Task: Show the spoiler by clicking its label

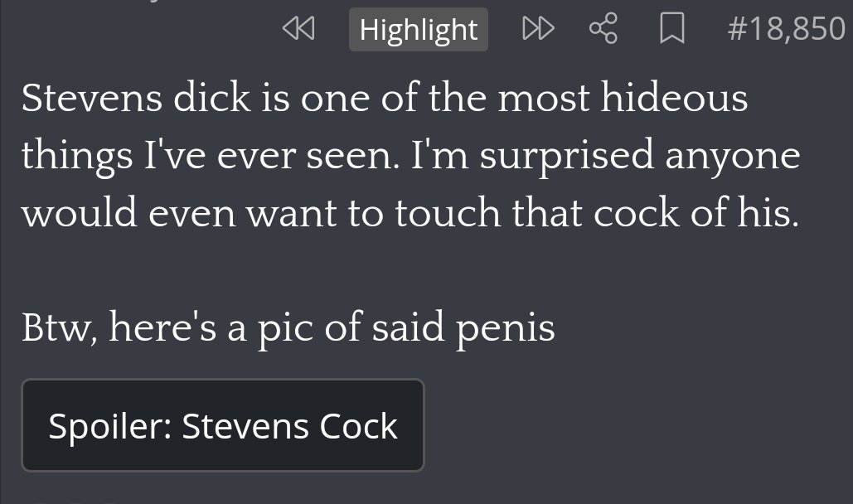Action: [x=222, y=425]
